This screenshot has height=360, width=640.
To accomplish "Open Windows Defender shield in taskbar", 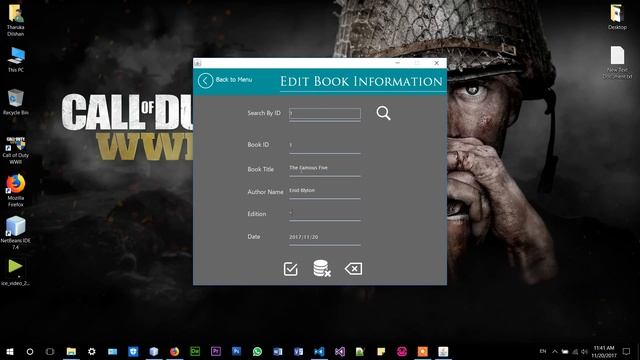I will [133, 351].
